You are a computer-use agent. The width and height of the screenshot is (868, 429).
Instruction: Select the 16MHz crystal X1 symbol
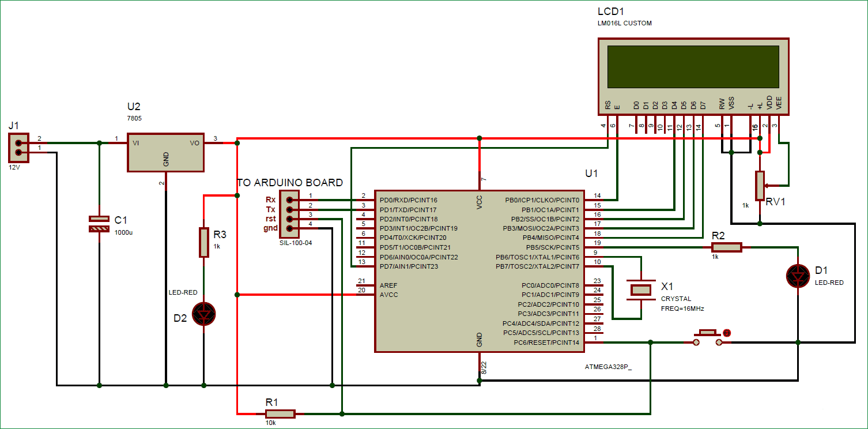(641, 290)
